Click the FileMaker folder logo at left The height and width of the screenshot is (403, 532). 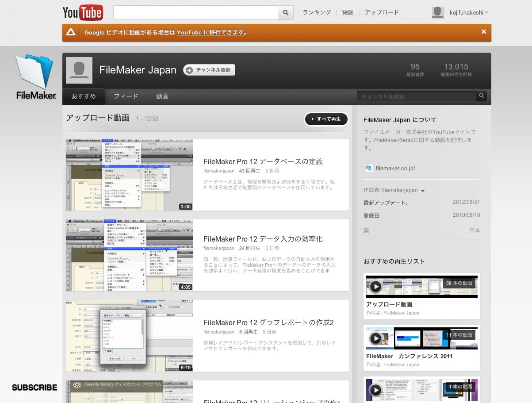pos(36,77)
